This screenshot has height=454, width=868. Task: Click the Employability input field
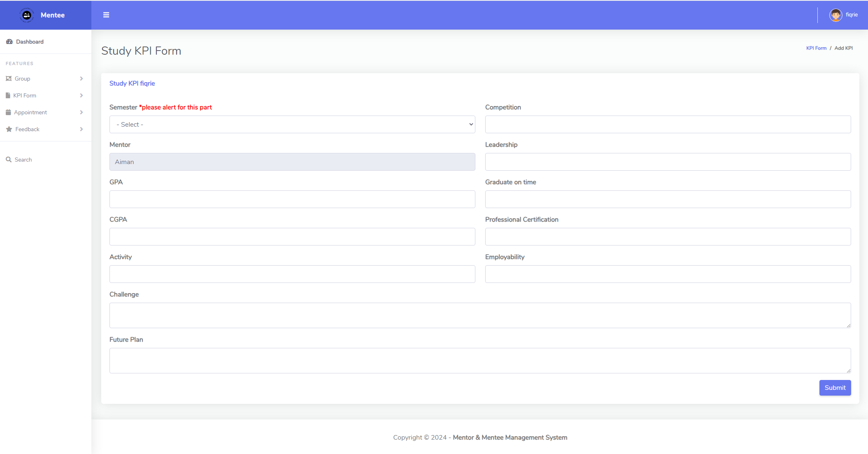(668, 274)
